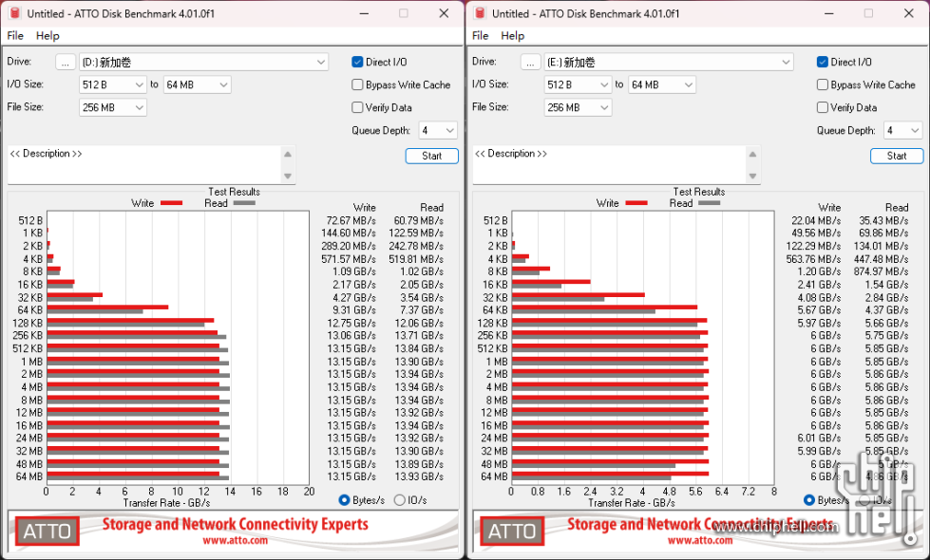
Task: Click red Write legend swatch, left window
Action: tap(171, 203)
